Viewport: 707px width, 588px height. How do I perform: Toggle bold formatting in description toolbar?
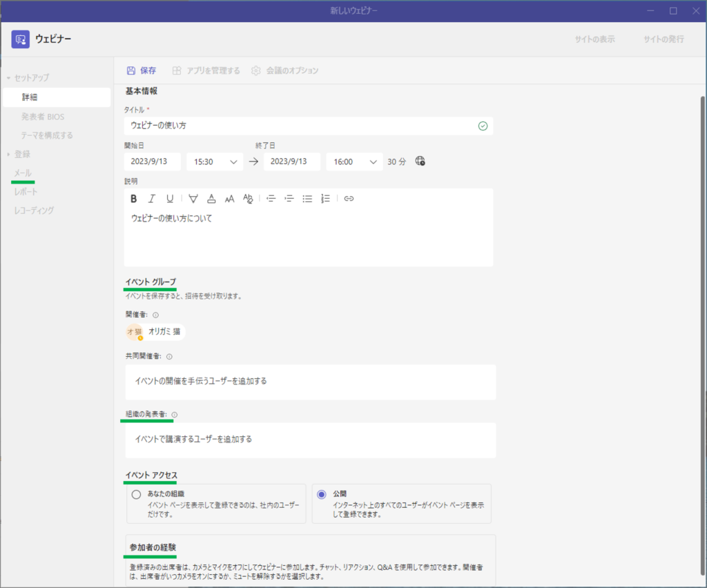coord(134,199)
